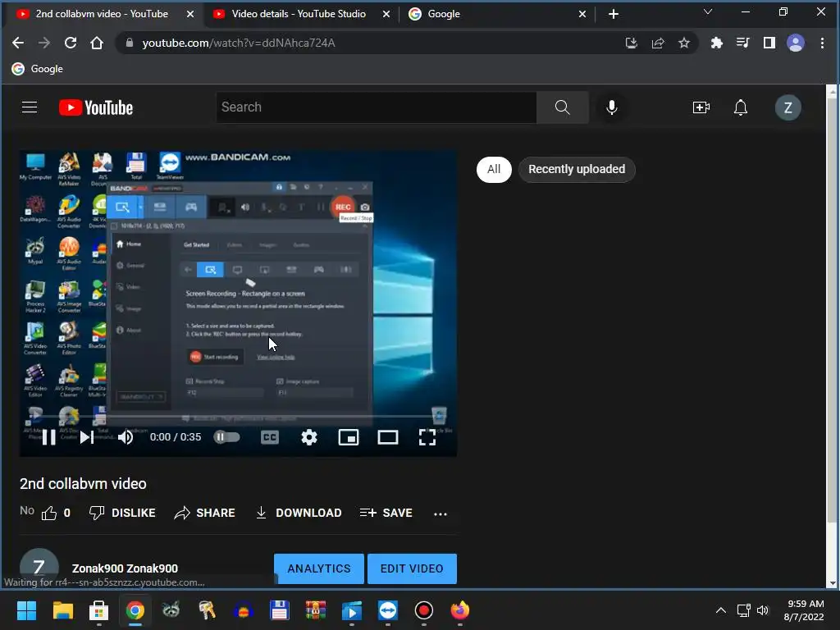Switch to miniplayer mode
The height and width of the screenshot is (630, 840).
tap(348, 438)
